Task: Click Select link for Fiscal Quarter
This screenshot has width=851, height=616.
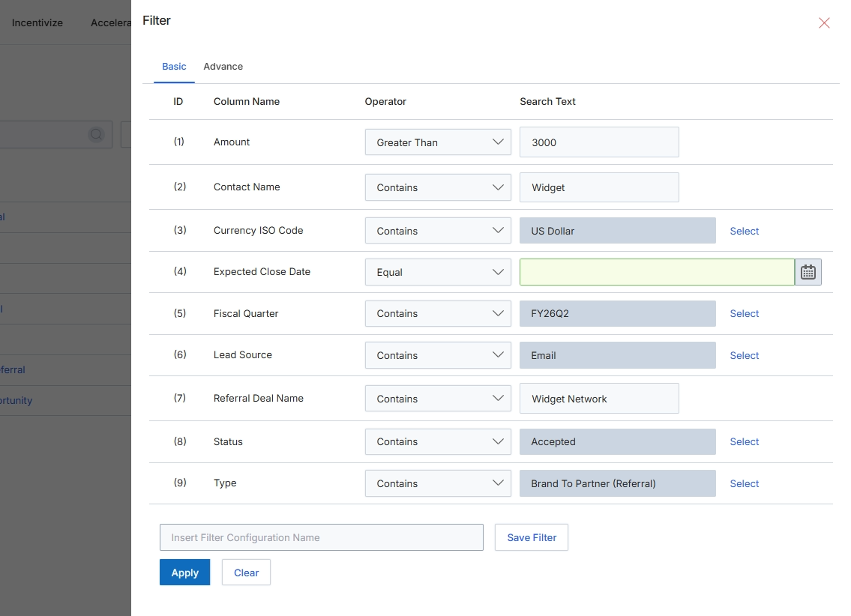Action: (x=744, y=313)
